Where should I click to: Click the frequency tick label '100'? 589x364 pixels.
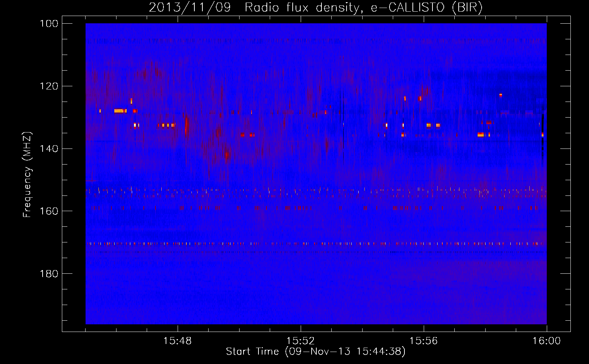click(49, 24)
